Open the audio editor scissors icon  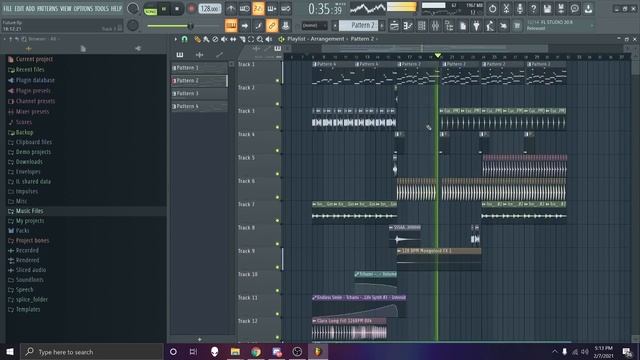click(x=506, y=9)
